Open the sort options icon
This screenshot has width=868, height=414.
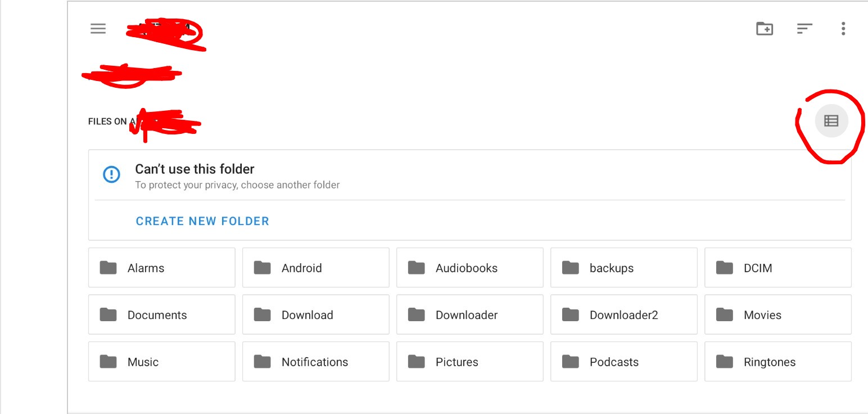coord(804,29)
